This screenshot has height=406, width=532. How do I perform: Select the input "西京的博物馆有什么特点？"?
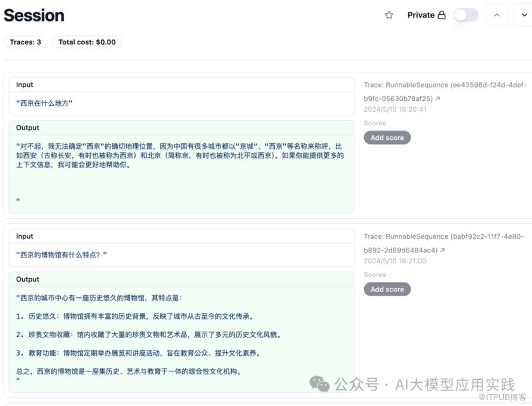pyautogui.click(x=62, y=255)
